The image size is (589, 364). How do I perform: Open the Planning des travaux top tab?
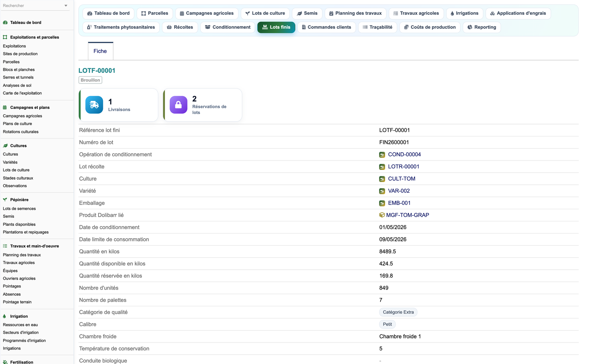click(356, 13)
